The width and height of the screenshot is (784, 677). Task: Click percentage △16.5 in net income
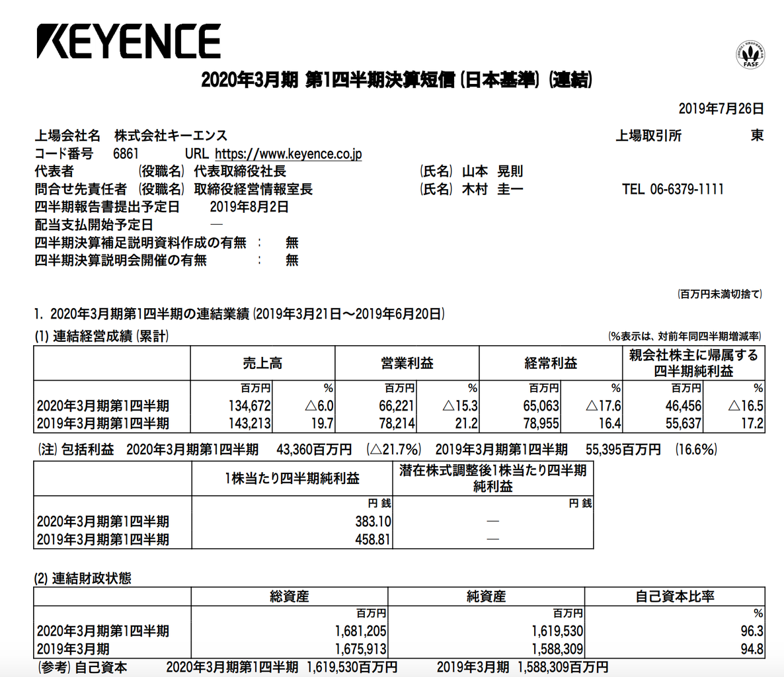point(746,406)
